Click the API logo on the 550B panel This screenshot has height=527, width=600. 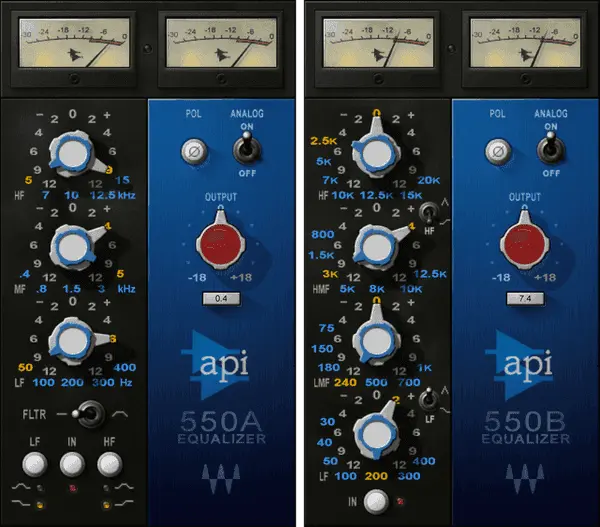pos(520,364)
